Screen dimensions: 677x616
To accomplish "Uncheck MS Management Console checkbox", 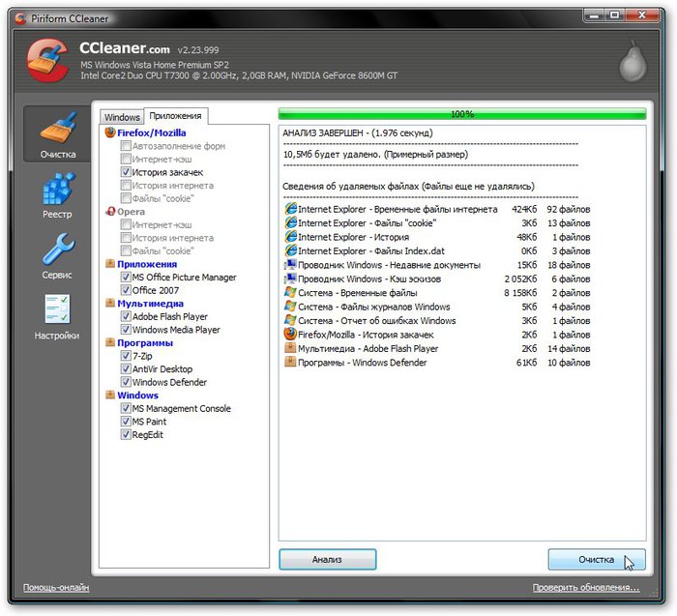I will [126, 408].
